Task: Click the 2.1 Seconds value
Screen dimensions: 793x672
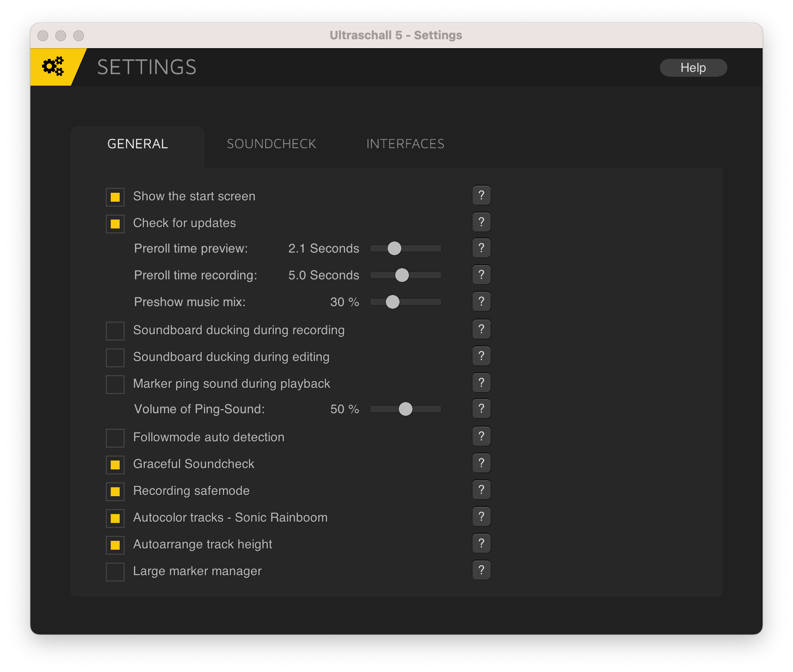Action: pyautogui.click(x=324, y=249)
